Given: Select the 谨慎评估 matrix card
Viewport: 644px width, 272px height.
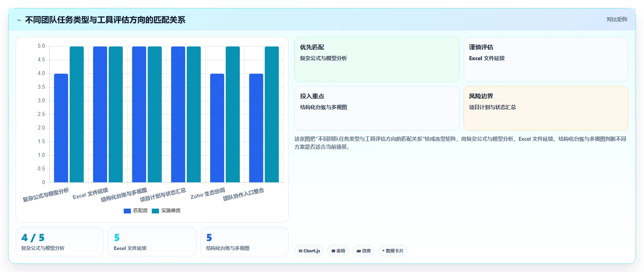Looking at the screenshot, I should (546, 59).
